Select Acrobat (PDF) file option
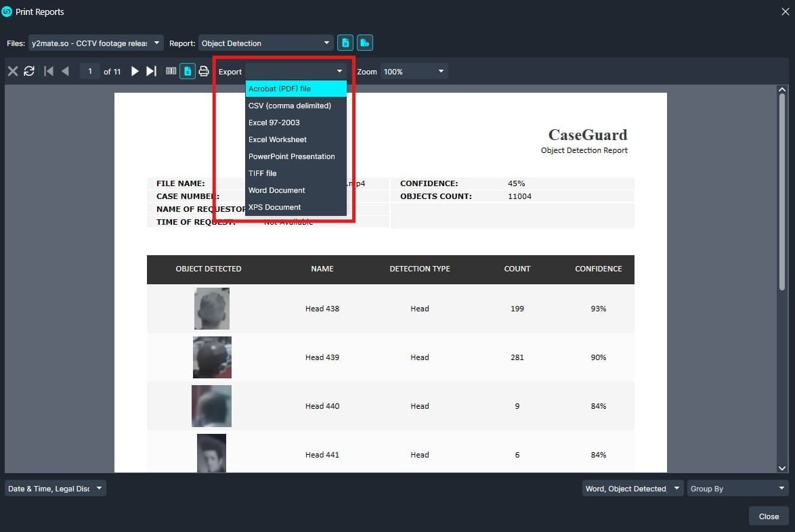The image size is (795, 532). pyautogui.click(x=279, y=88)
